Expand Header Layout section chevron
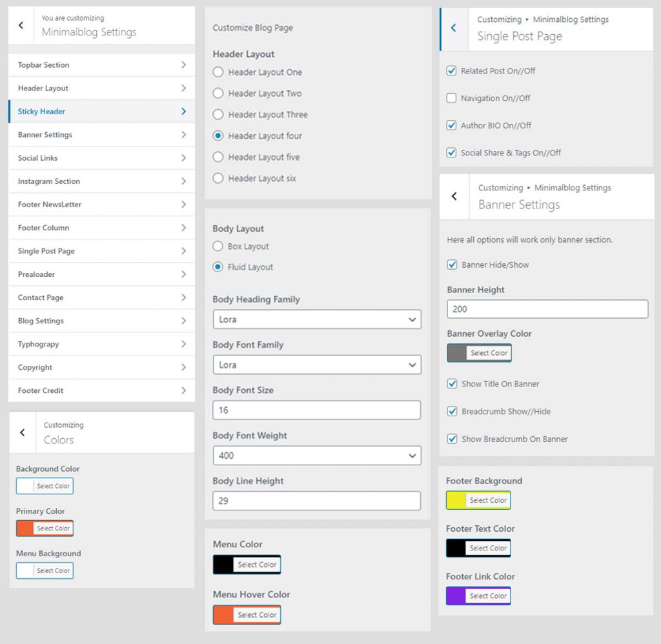Image resolution: width=661 pixels, height=644 pixels. [x=183, y=88]
